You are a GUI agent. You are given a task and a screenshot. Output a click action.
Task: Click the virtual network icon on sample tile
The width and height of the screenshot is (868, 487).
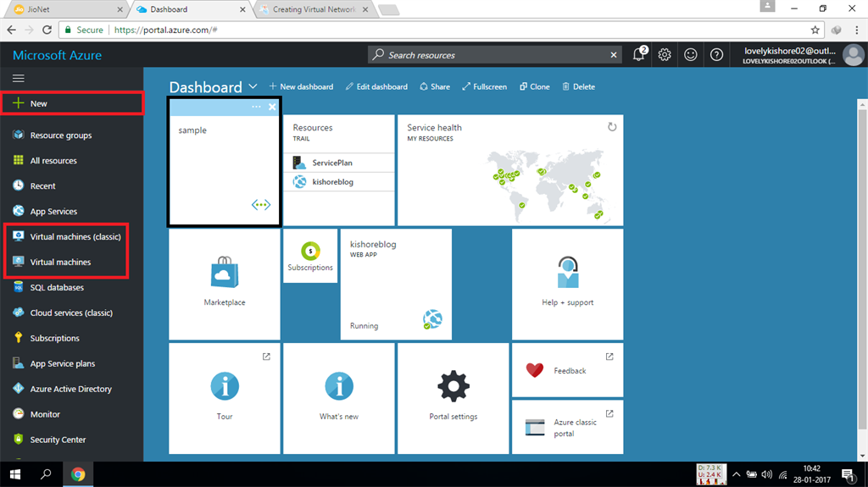pyautogui.click(x=261, y=205)
